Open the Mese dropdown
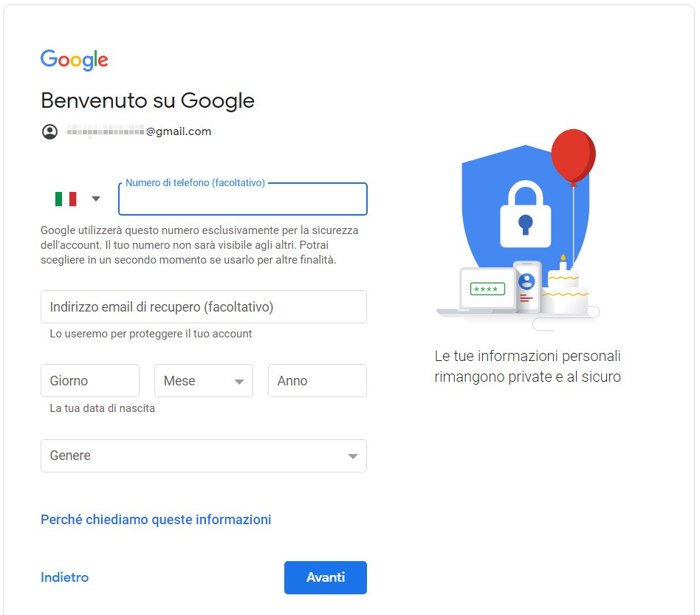 [x=203, y=380]
